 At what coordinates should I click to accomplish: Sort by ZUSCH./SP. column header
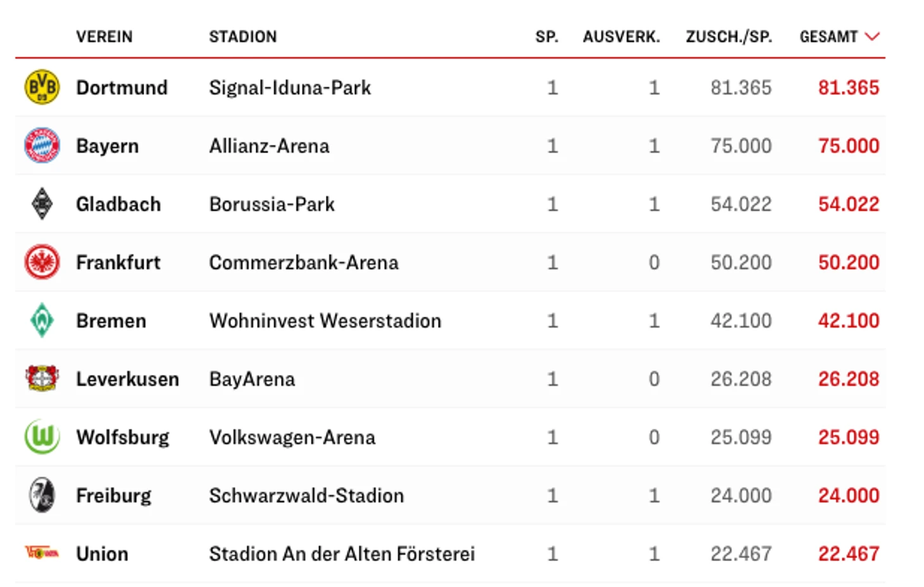[x=728, y=37]
